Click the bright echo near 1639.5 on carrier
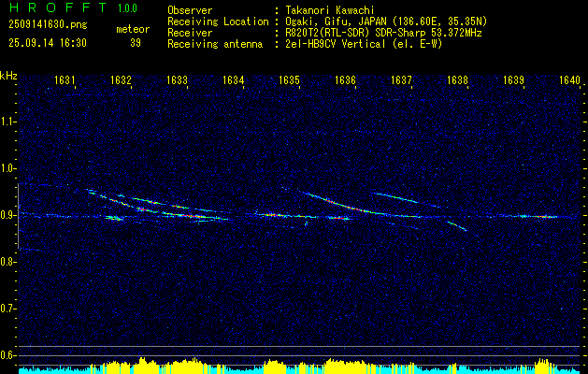Screen dimensions: 588x374 point(544,216)
